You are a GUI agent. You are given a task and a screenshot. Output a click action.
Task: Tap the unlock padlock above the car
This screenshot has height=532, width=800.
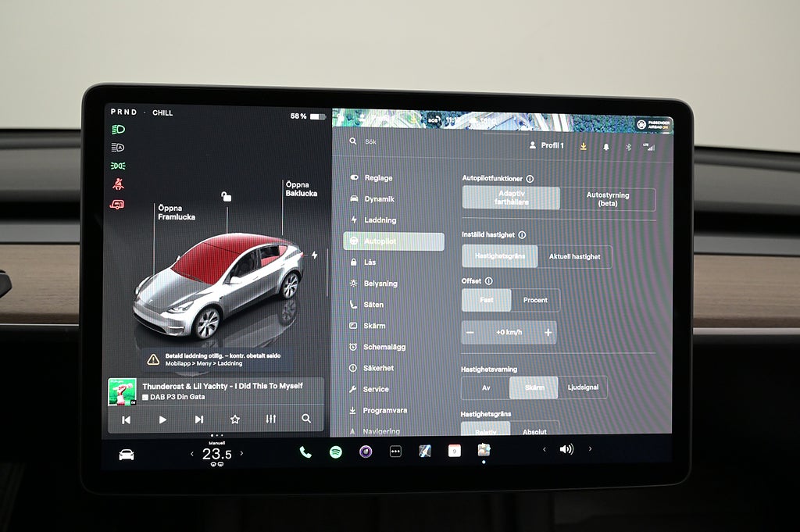coord(227,197)
